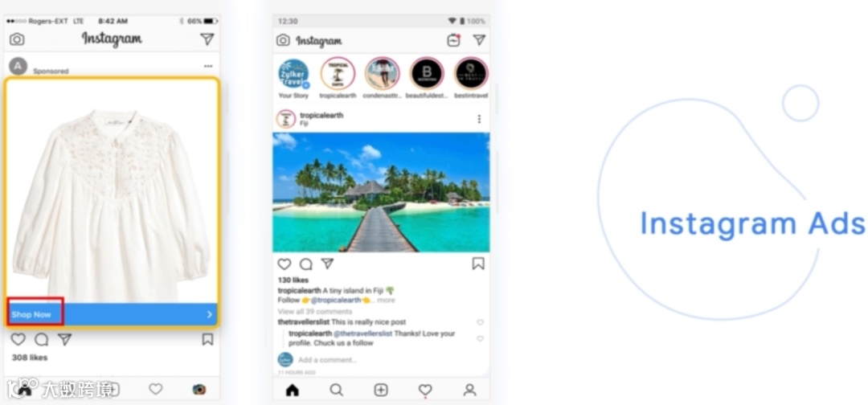
Task: Open new post plus icon in bottom navigation
Action: point(381,390)
